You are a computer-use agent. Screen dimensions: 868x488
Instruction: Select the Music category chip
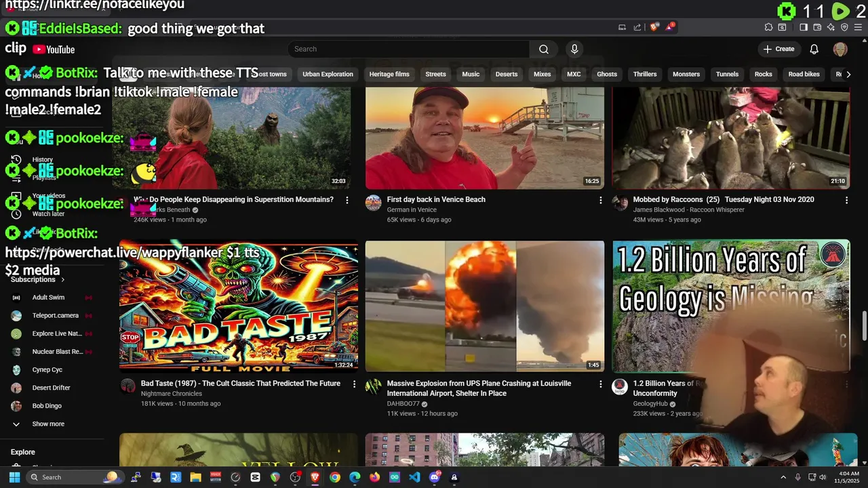(x=471, y=75)
